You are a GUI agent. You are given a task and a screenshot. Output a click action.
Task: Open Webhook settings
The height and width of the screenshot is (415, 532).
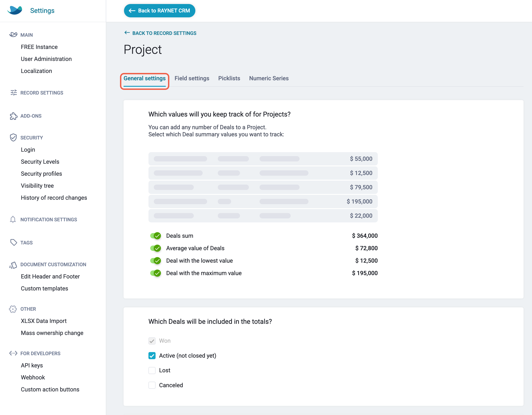pyautogui.click(x=33, y=377)
